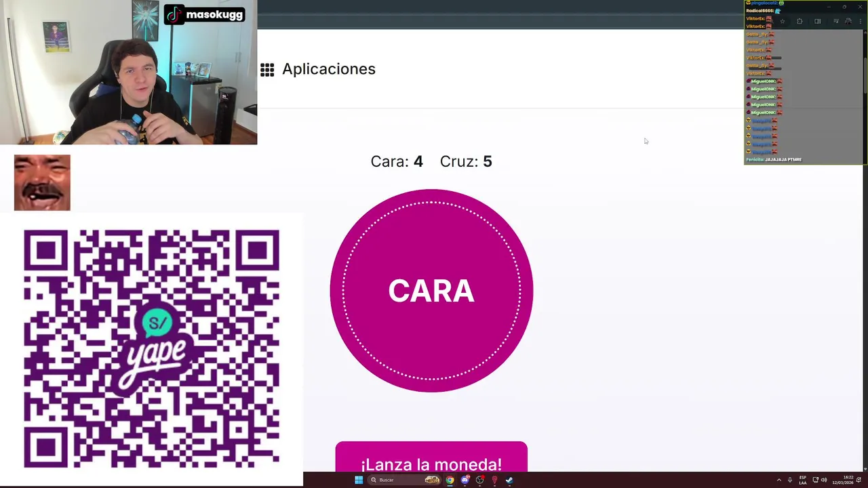Click the Aplicaciones heading text

click(x=329, y=69)
